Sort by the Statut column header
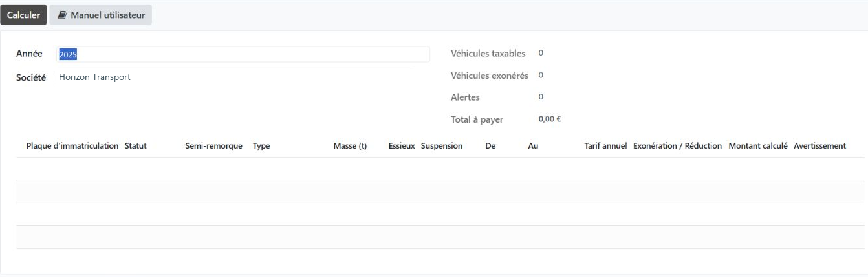The width and height of the screenshot is (868, 277). click(x=135, y=146)
